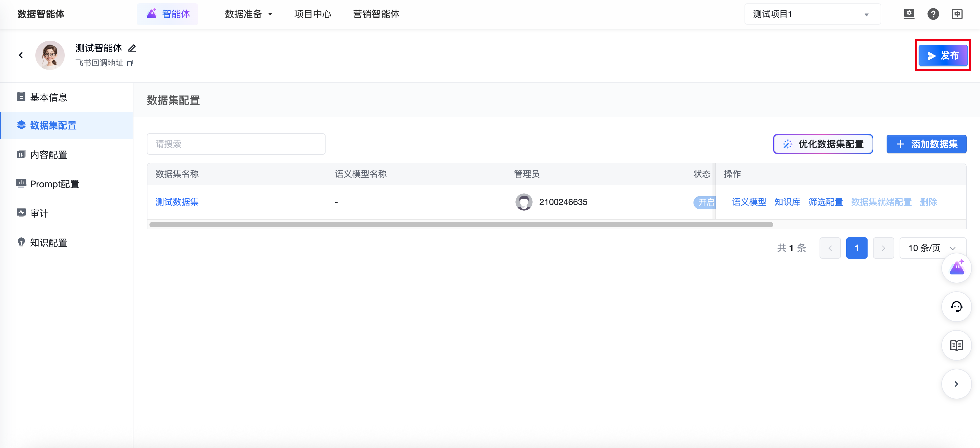Expand the 数据准备 menu dropdown
Image resolution: width=980 pixels, height=448 pixels.
[249, 14]
